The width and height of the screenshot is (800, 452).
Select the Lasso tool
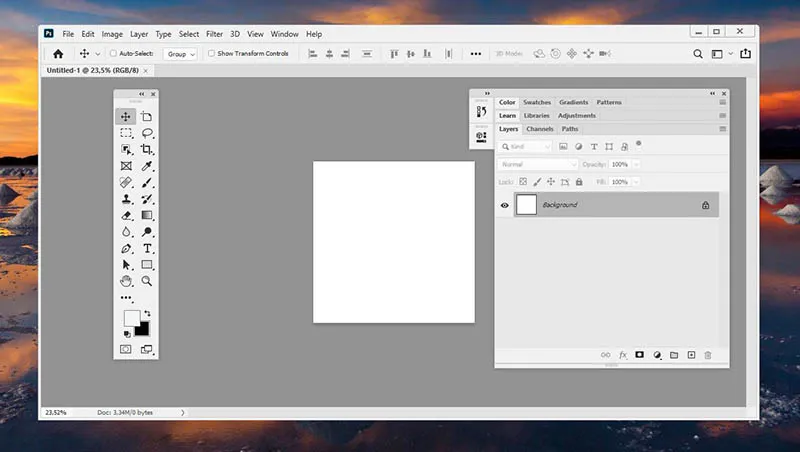pyautogui.click(x=147, y=133)
